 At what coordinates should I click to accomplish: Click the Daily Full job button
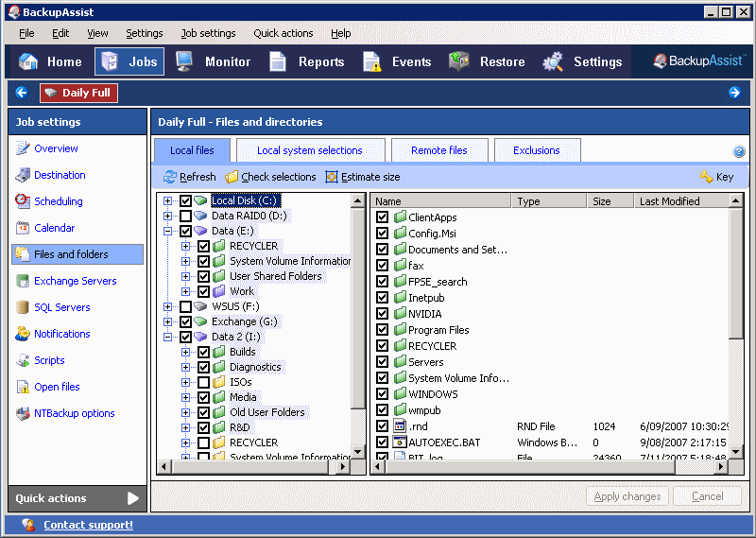pos(78,93)
